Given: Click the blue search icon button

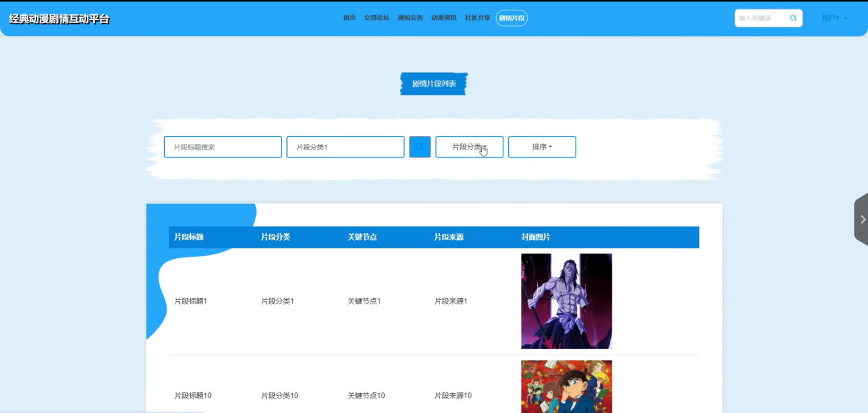Looking at the screenshot, I should pos(420,147).
